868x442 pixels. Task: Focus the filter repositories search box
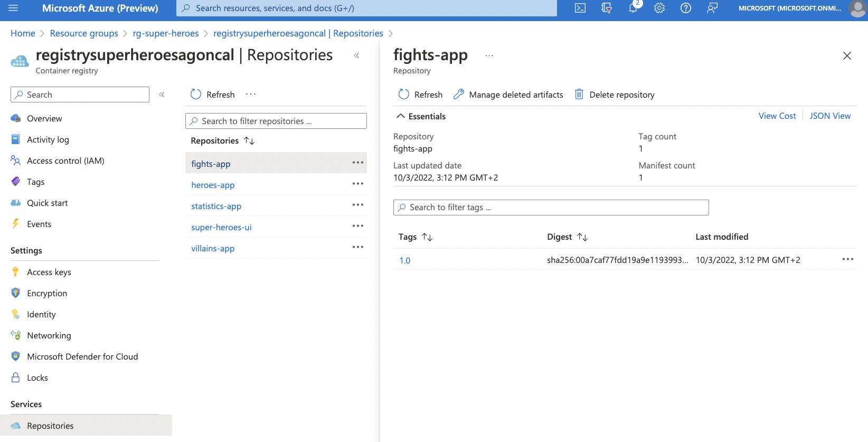point(276,121)
